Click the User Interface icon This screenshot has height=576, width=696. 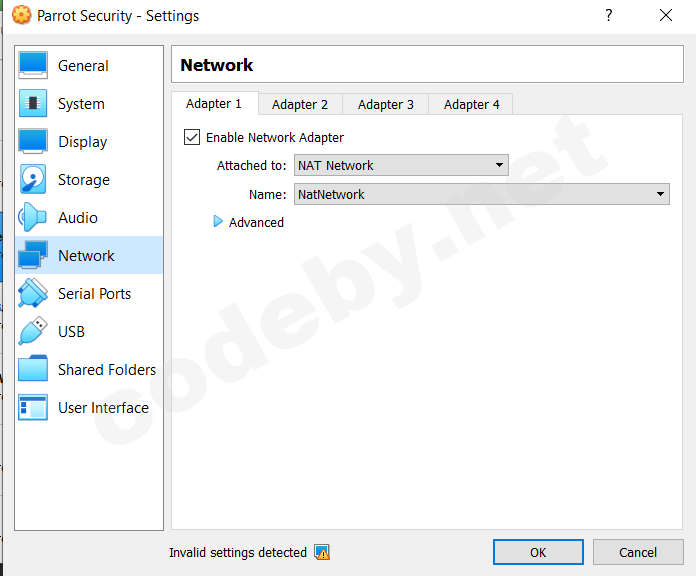pos(33,408)
